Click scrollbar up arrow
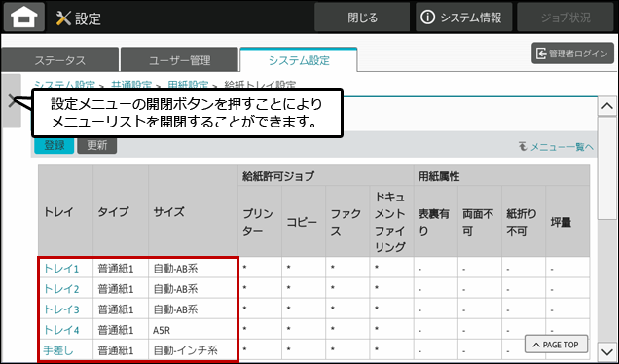 point(607,106)
